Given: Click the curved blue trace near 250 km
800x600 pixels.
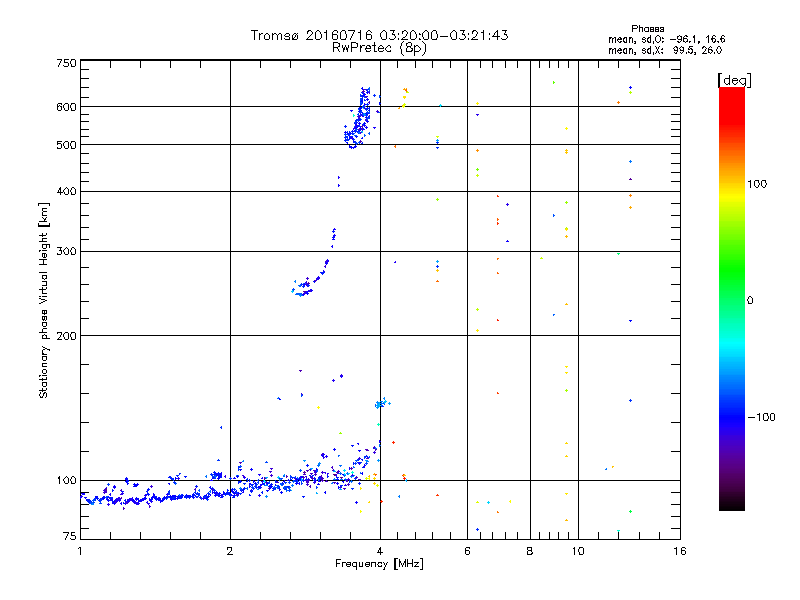Looking at the screenshot, I should pyautogui.click(x=311, y=280).
